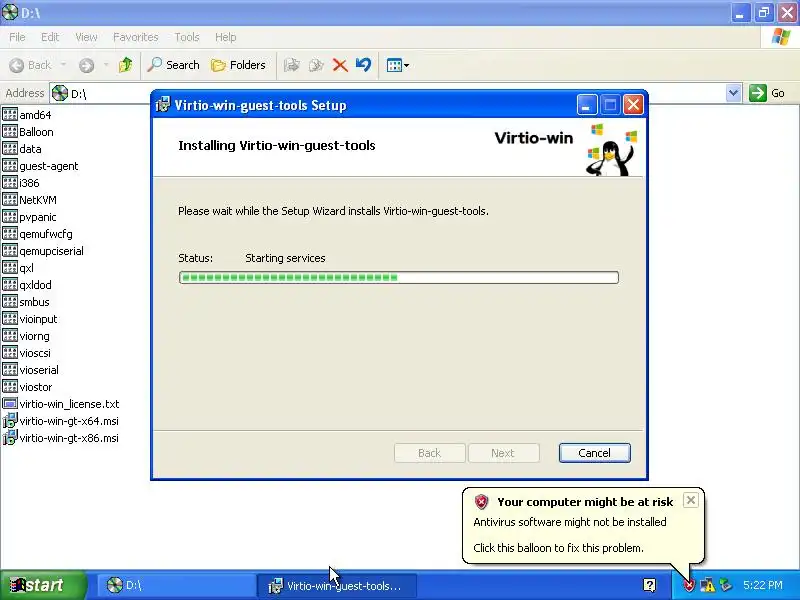Cancel the Virtio-win-guest-tools installation

[x=594, y=453]
